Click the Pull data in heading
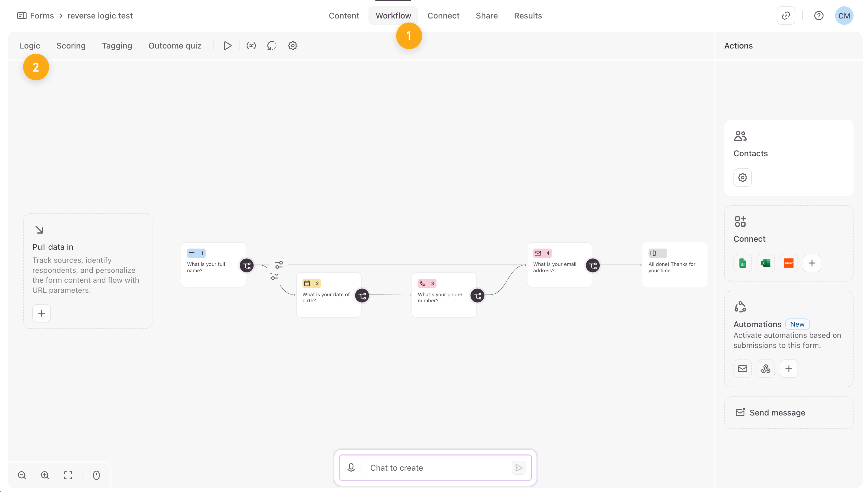 pos(53,247)
